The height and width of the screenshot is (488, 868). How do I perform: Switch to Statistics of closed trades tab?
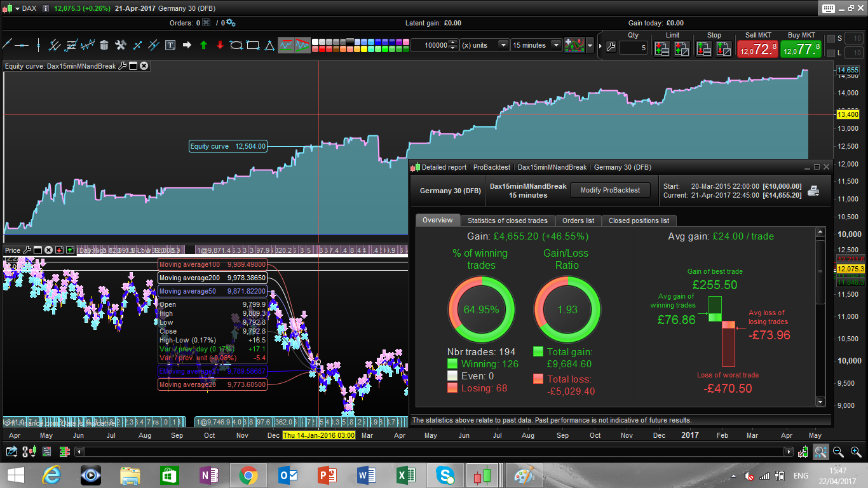(x=507, y=220)
